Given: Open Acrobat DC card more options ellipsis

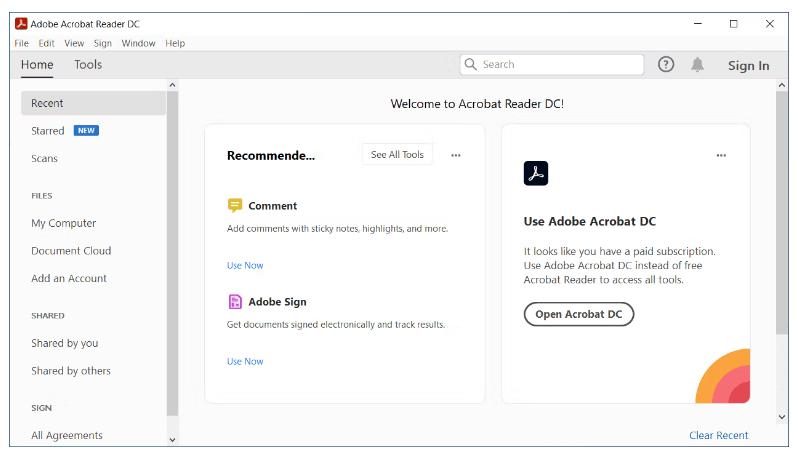Looking at the screenshot, I should tap(721, 155).
